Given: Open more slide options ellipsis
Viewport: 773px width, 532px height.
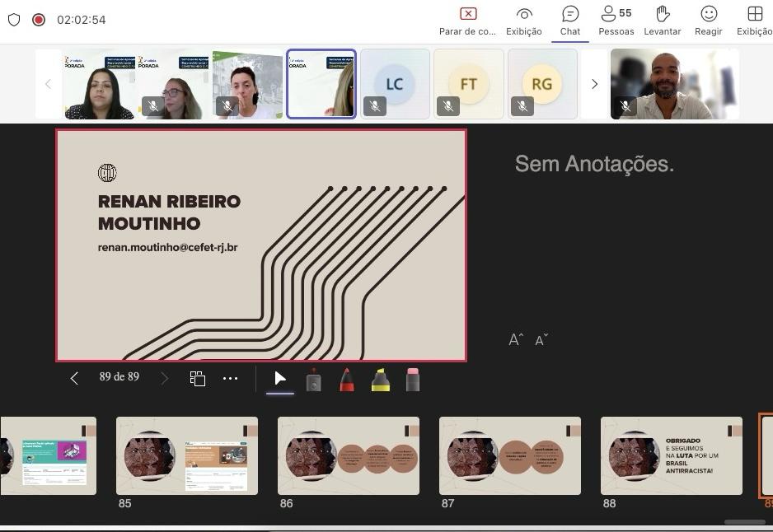Looking at the screenshot, I should 231,379.
